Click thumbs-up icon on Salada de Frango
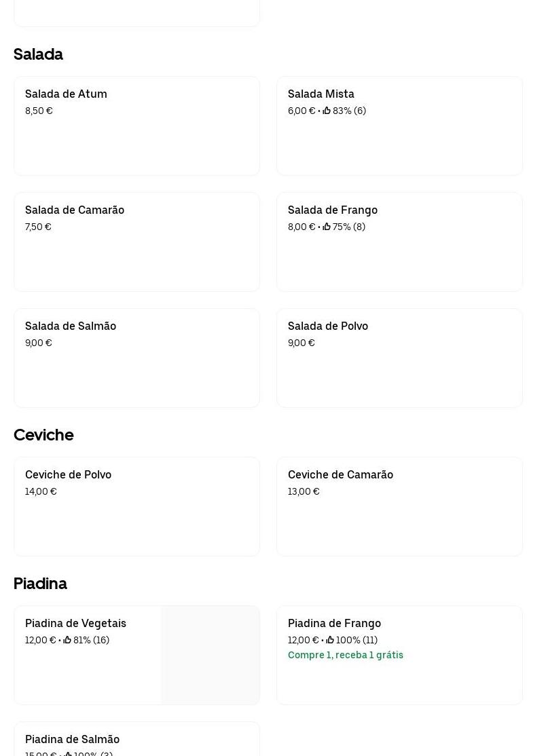The image size is (546, 756). 327,227
